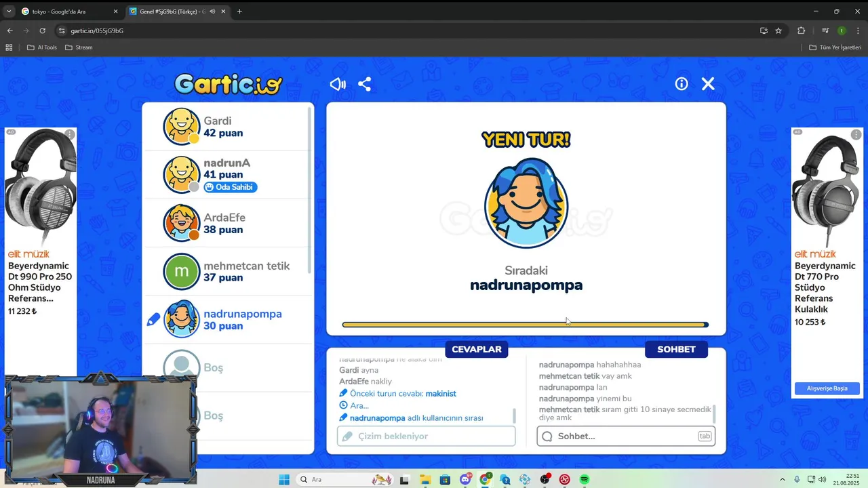Click 'nadrunapompa hahahahhaa' chat message
Image resolution: width=868 pixels, height=488 pixels.
click(590, 365)
